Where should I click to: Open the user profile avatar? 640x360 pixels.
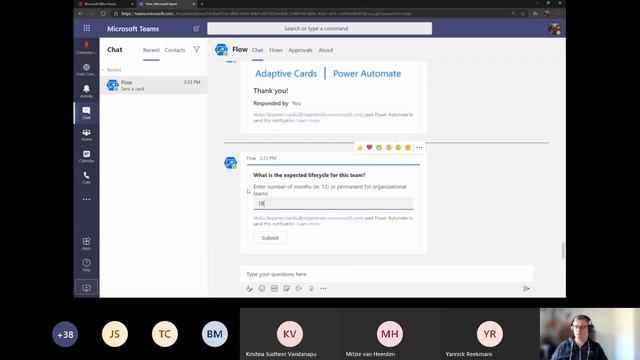point(554,29)
